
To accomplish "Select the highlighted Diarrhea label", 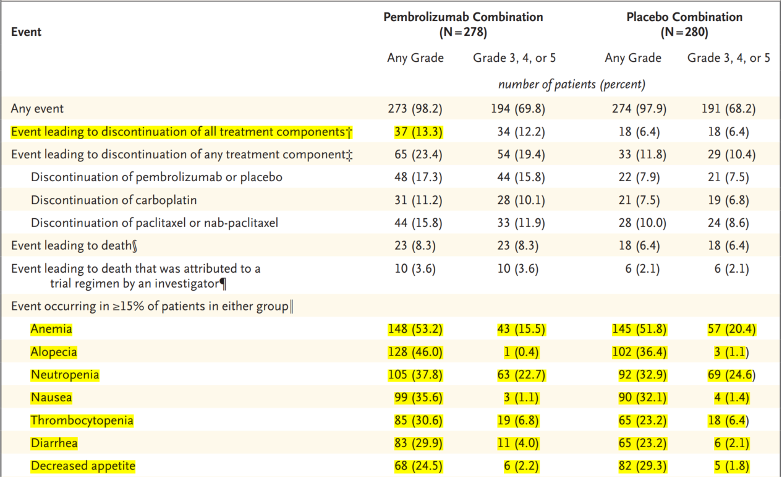I will [x=55, y=443].
